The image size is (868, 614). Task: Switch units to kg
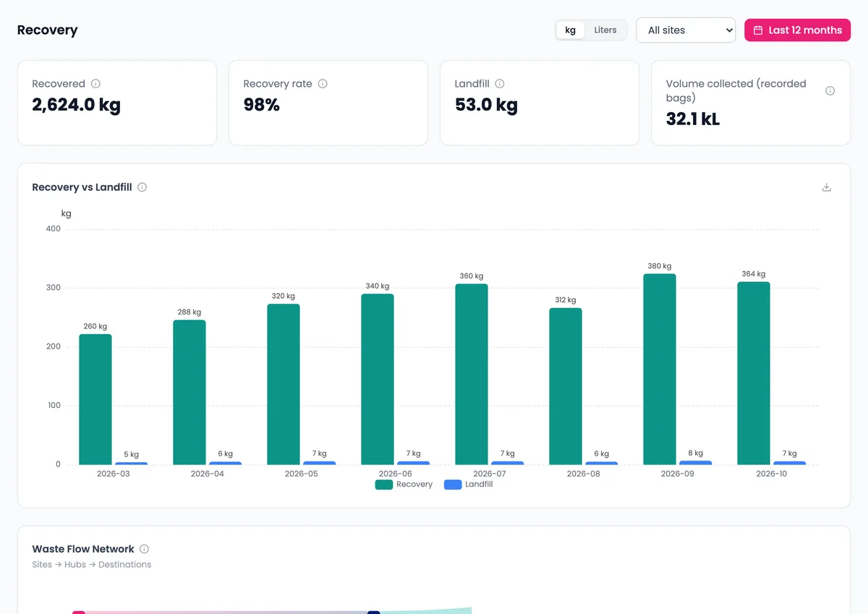[x=571, y=30]
